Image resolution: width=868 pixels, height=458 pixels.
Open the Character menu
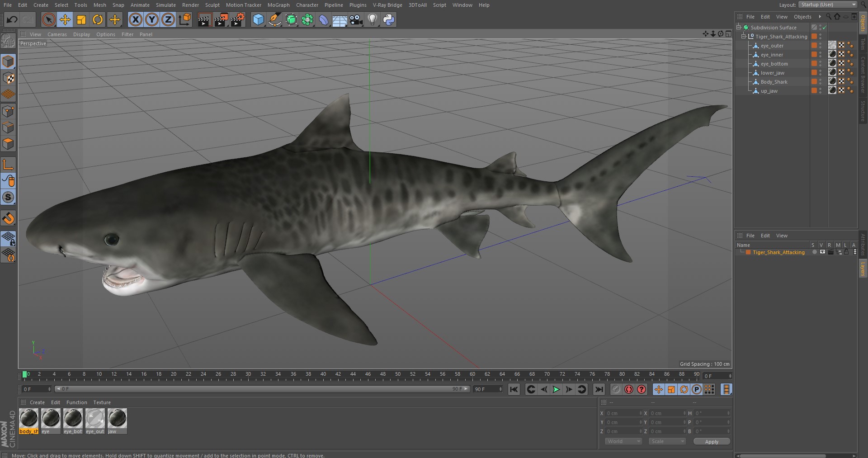click(307, 5)
